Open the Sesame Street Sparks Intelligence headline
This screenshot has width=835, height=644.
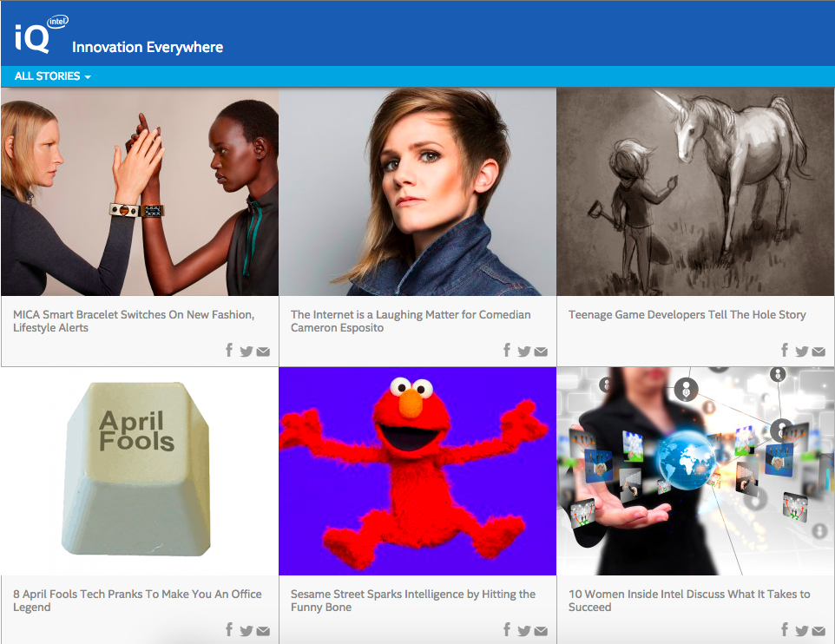(x=413, y=601)
